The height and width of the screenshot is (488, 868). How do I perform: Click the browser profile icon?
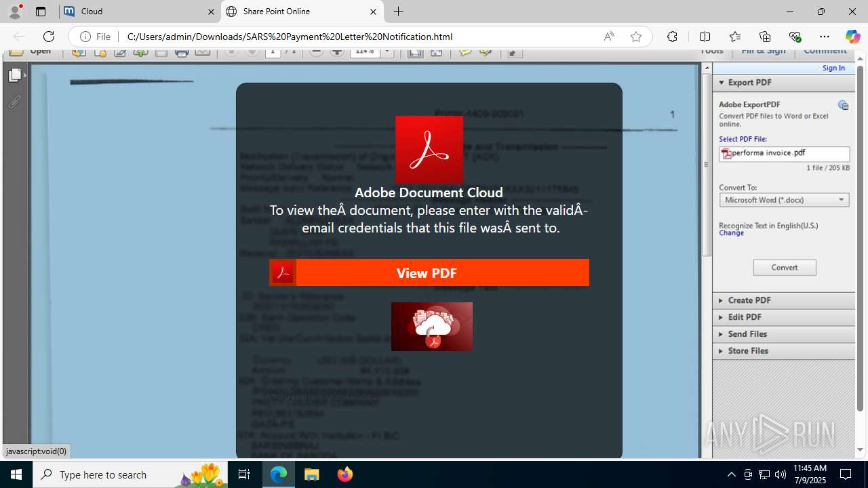15,12
